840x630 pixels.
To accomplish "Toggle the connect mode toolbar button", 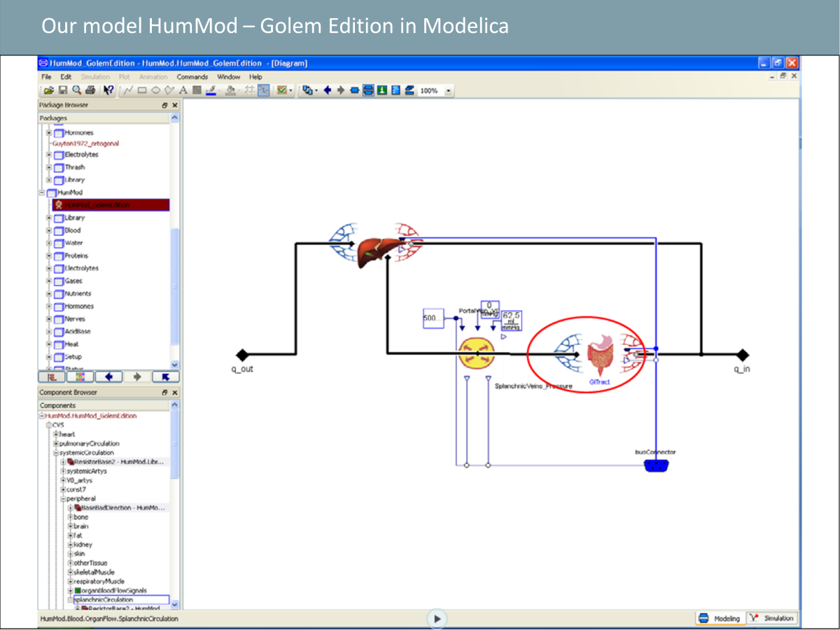I will 264,90.
